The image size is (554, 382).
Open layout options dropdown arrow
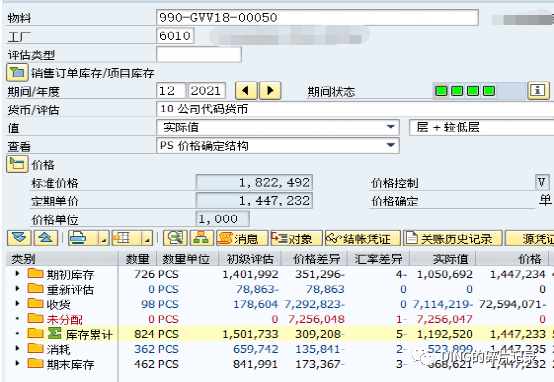[x=147, y=238]
